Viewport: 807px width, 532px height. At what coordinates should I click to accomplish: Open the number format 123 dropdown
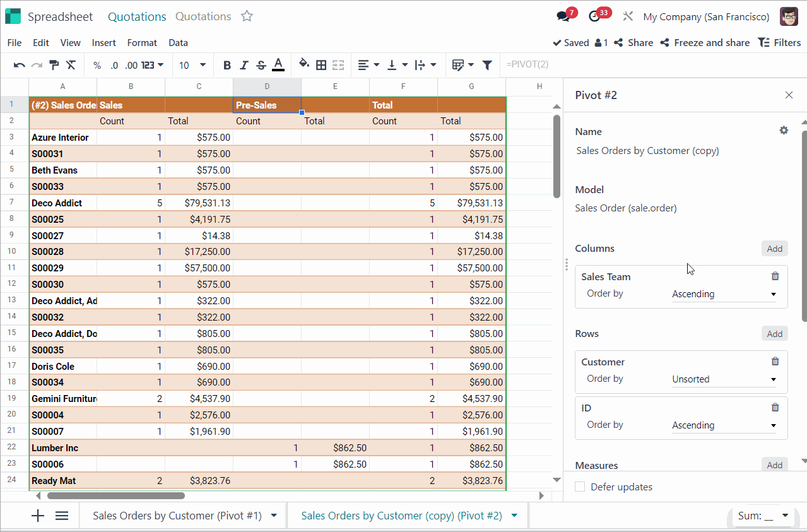tap(153, 65)
